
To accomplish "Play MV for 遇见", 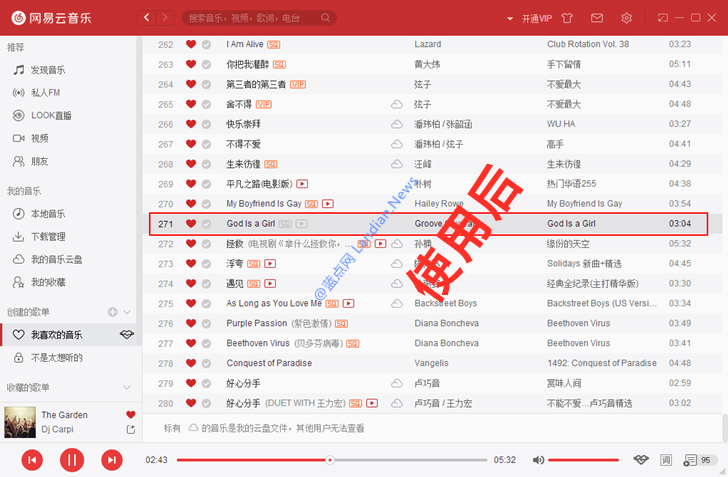I will tap(270, 284).
